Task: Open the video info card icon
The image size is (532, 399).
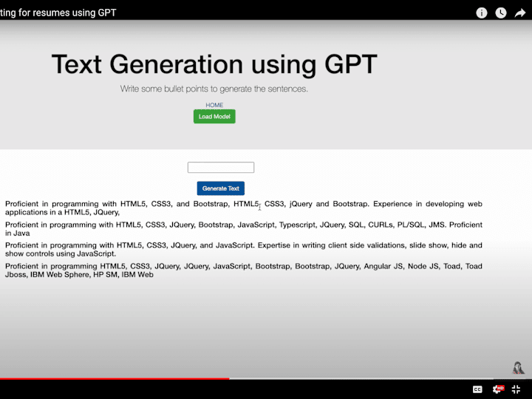Action: [x=482, y=13]
